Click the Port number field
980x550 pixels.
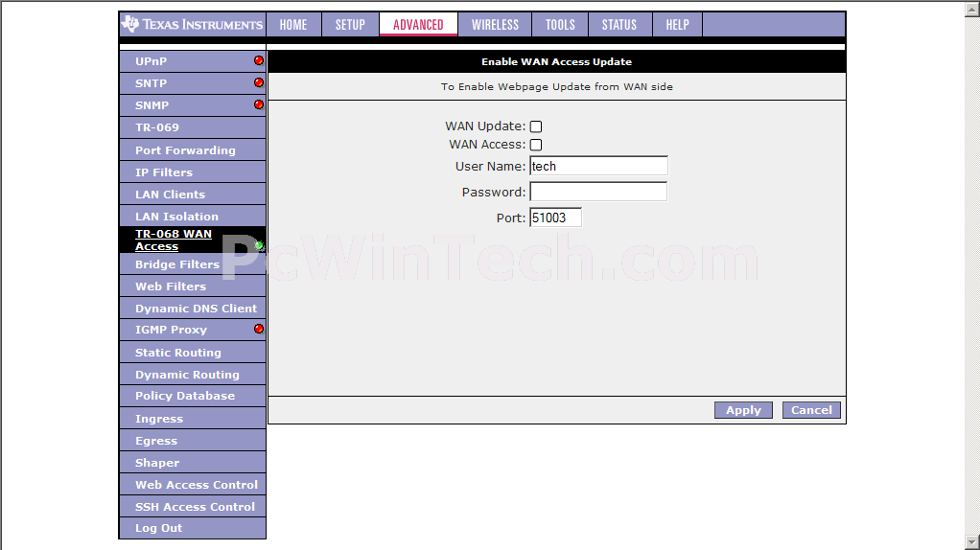tap(555, 218)
